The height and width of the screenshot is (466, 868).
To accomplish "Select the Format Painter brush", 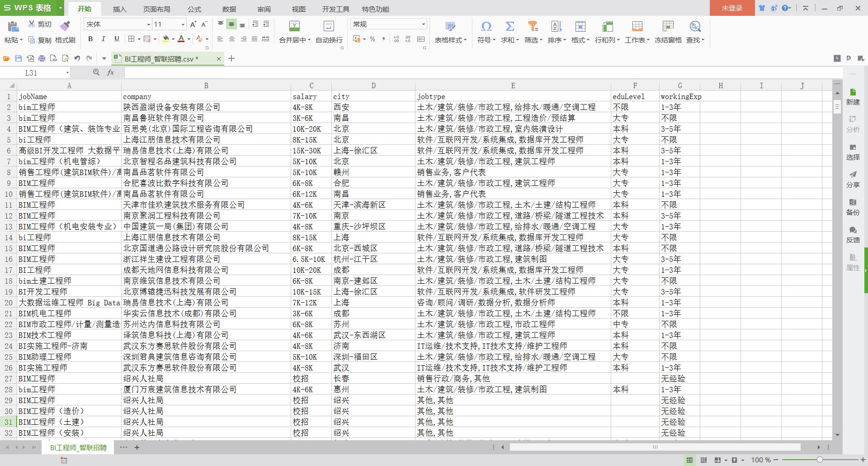I will tap(65, 25).
